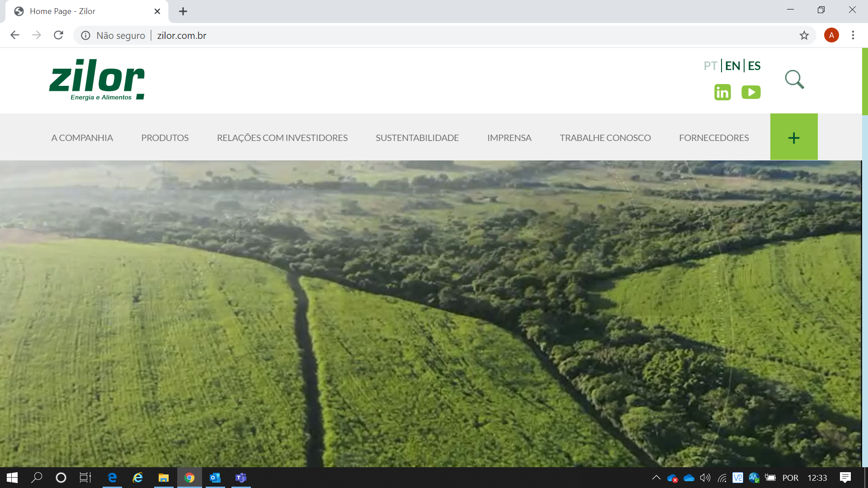Click the Zilor Energia e Alimentos logo
This screenshot has width=868, height=488.
click(x=97, y=80)
